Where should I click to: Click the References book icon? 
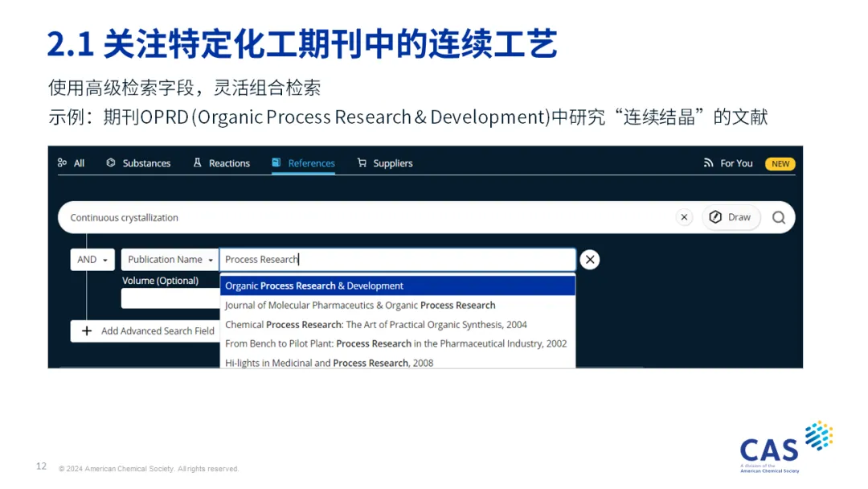pos(276,162)
